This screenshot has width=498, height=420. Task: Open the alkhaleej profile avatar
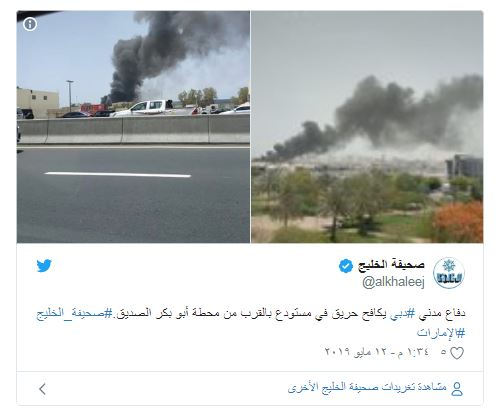[449, 273]
